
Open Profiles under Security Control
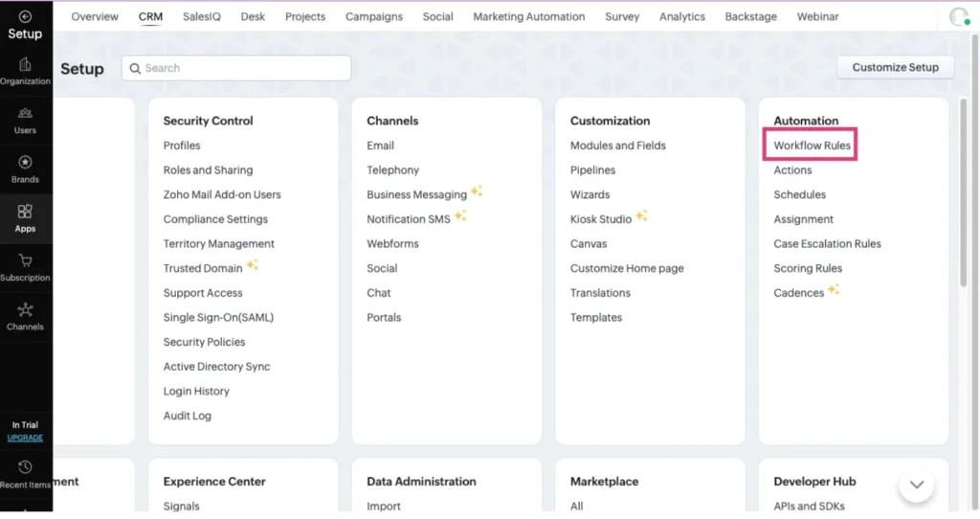click(x=182, y=146)
